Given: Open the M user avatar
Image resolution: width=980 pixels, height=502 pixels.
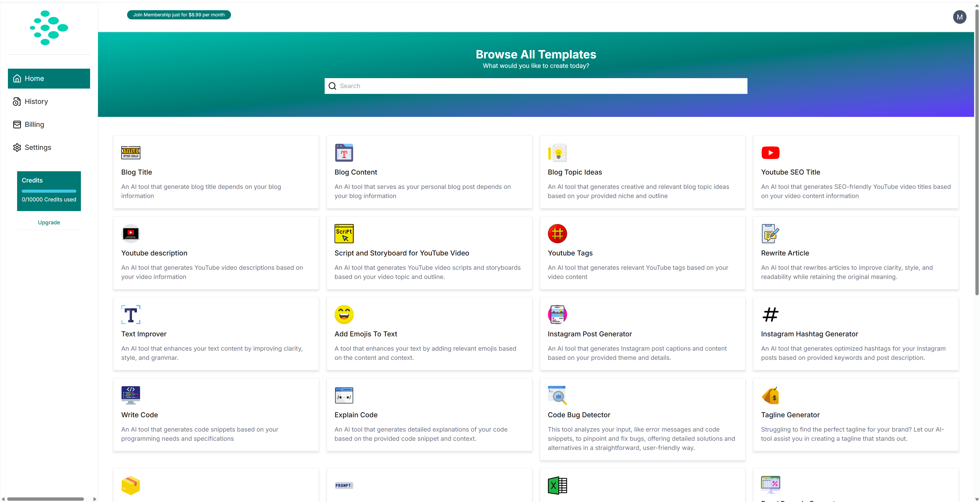Looking at the screenshot, I should 960,17.
